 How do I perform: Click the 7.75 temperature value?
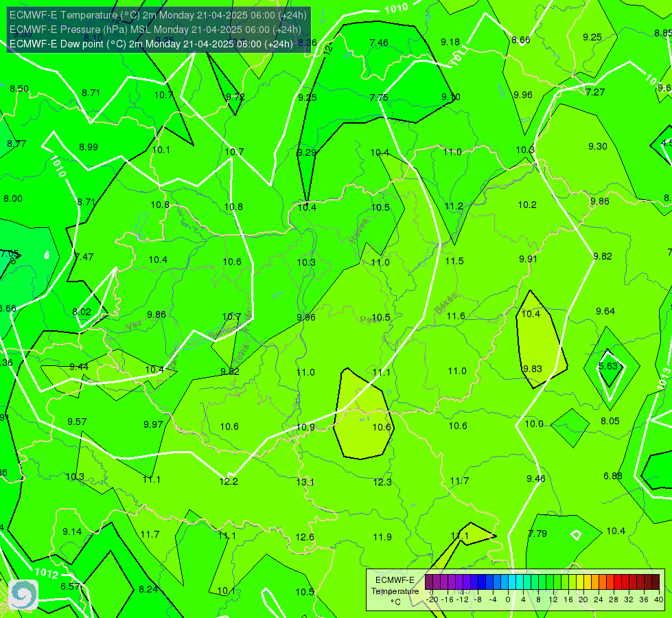click(x=379, y=98)
